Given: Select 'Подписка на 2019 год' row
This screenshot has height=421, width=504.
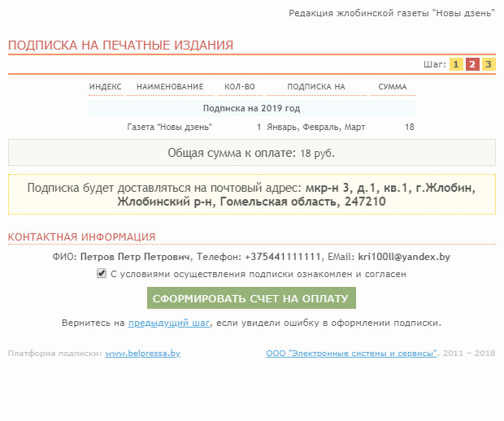Looking at the screenshot, I should pos(252,108).
